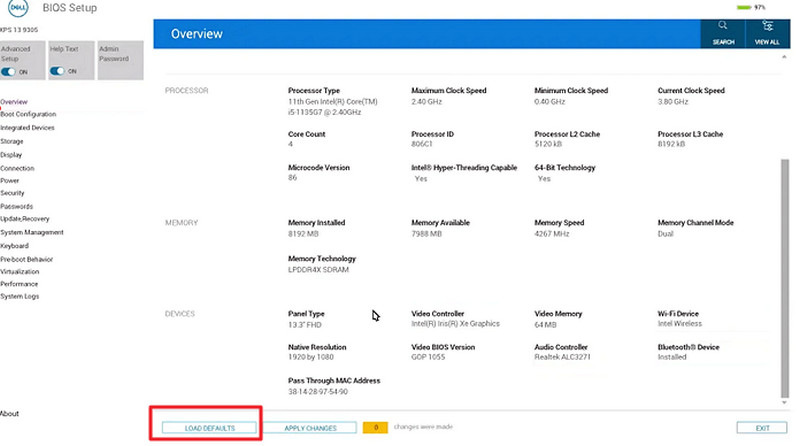Click the DEVICES section heading
The height and width of the screenshot is (446, 800).
[180, 313]
